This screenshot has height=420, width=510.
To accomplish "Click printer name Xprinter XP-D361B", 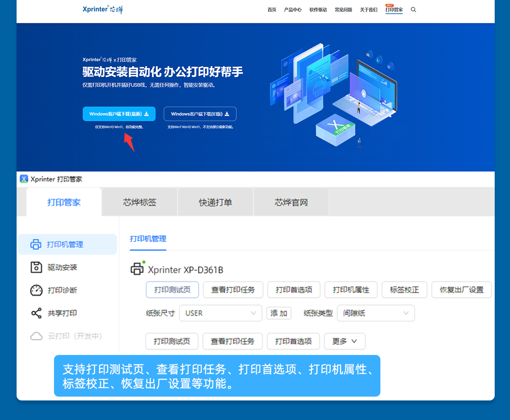I will click(186, 270).
